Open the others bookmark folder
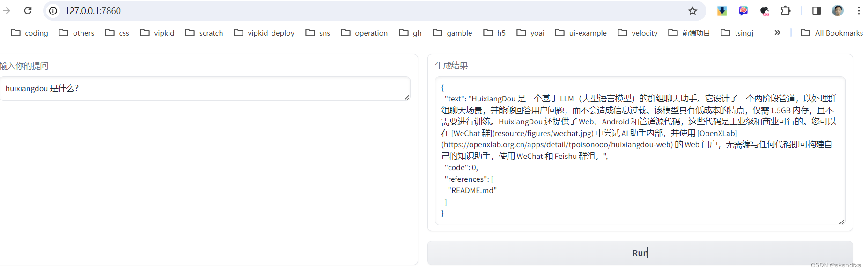Screen dimensions: 868x272 [77, 33]
